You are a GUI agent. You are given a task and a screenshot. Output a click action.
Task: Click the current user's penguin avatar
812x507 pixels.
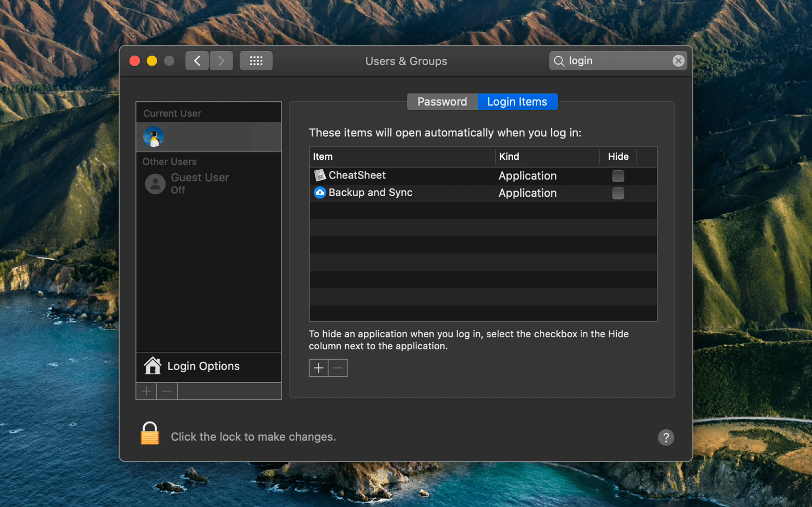click(x=154, y=136)
